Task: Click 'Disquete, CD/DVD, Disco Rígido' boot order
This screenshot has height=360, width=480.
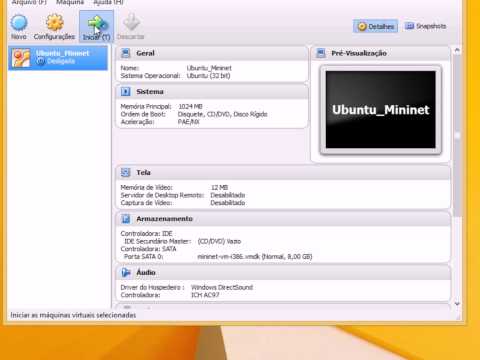Action: (222, 114)
